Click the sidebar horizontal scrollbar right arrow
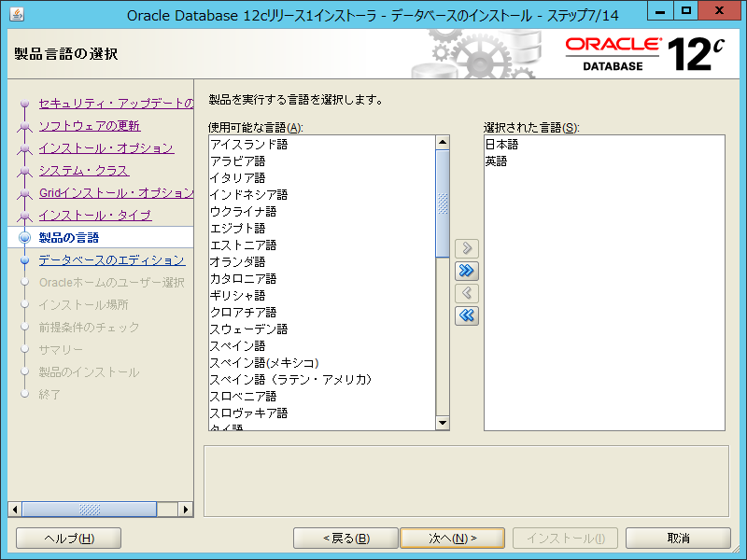Image resolution: width=747 pixels, height=560 pixels. [x=186, y=510]
